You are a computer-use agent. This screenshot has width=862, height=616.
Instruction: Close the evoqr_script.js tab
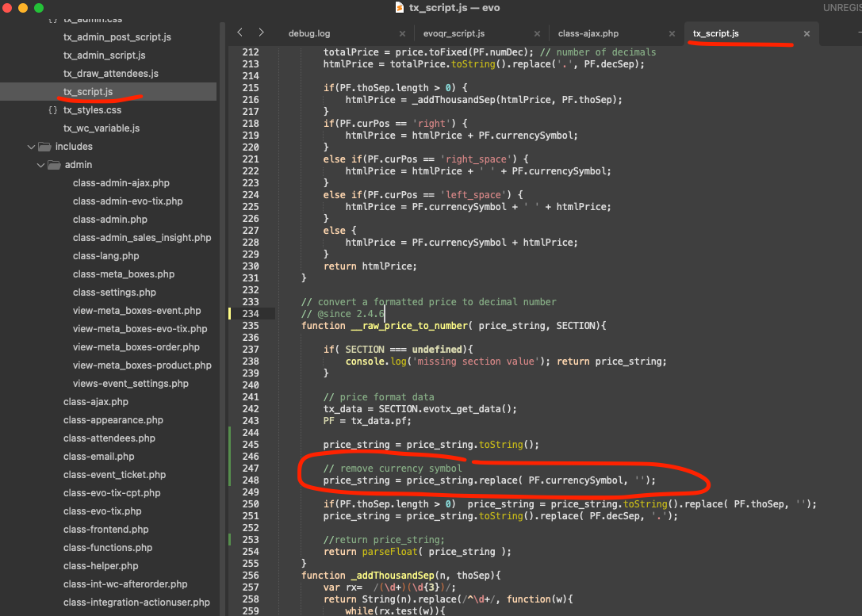tap(537, 34)
